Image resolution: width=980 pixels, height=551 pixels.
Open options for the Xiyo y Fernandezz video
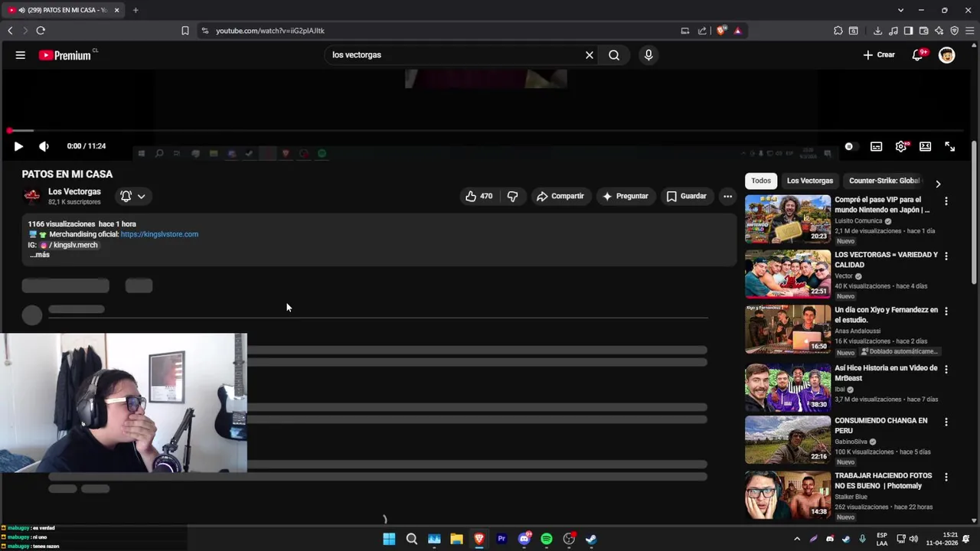coord(946,311)
